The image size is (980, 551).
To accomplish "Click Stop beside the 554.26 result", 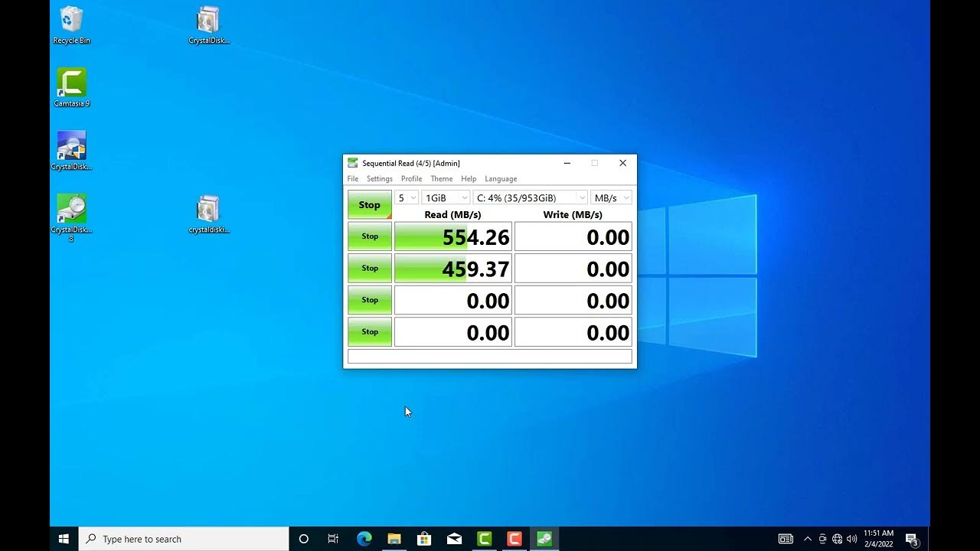I will 370,236.
